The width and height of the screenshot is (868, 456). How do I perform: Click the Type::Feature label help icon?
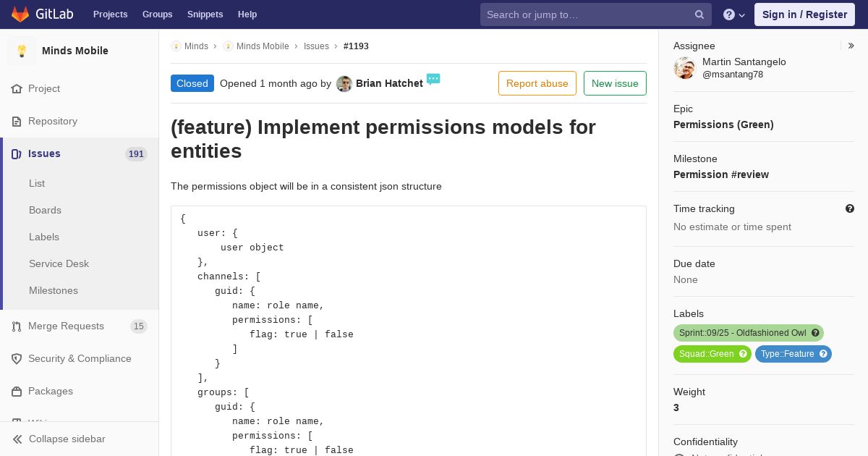823,354
